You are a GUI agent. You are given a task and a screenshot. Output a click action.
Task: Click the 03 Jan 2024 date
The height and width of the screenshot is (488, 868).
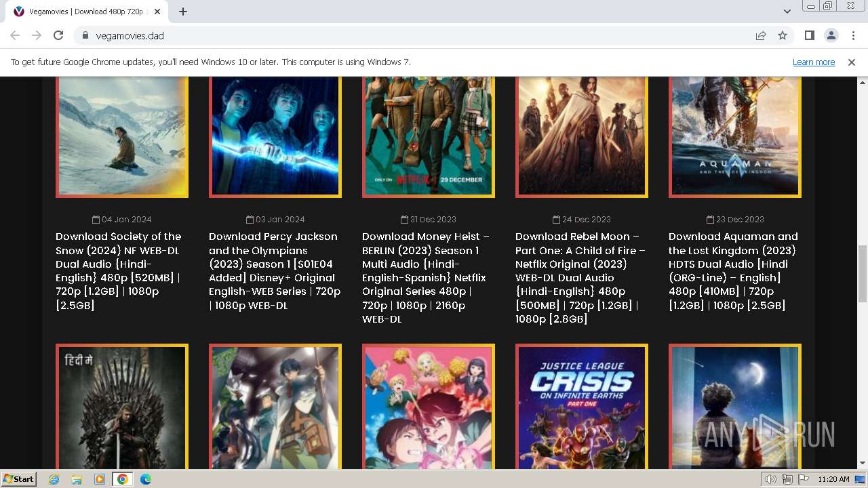click(275, 220)
